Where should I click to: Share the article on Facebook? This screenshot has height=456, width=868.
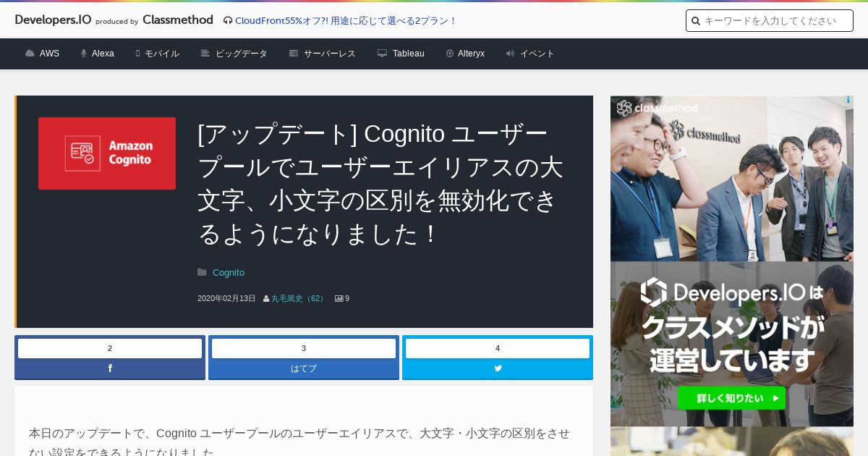(x=110, y=368)
